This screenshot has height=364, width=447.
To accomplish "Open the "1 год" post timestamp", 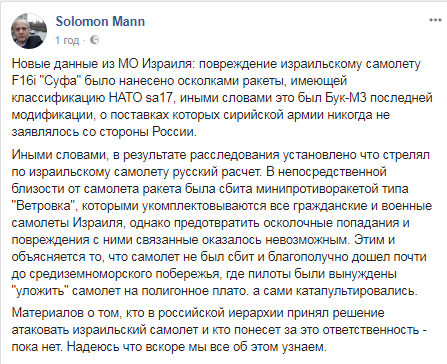I will 67,40.
